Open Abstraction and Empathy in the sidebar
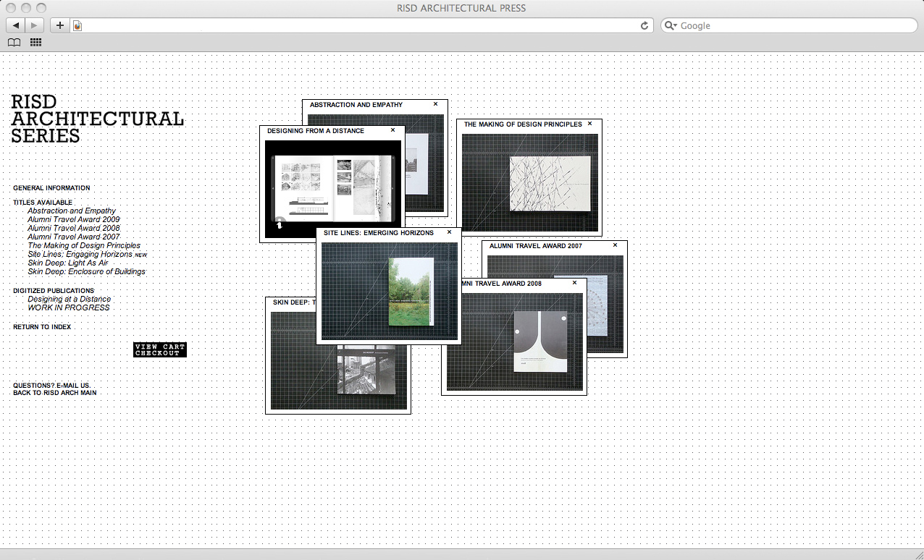Viewport: 924px width, 560px height. pos(72,211)
